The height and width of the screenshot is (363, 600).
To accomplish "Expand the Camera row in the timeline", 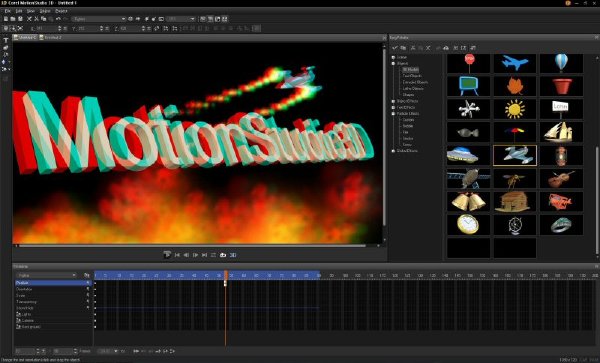I will click(x=18, y=321).
